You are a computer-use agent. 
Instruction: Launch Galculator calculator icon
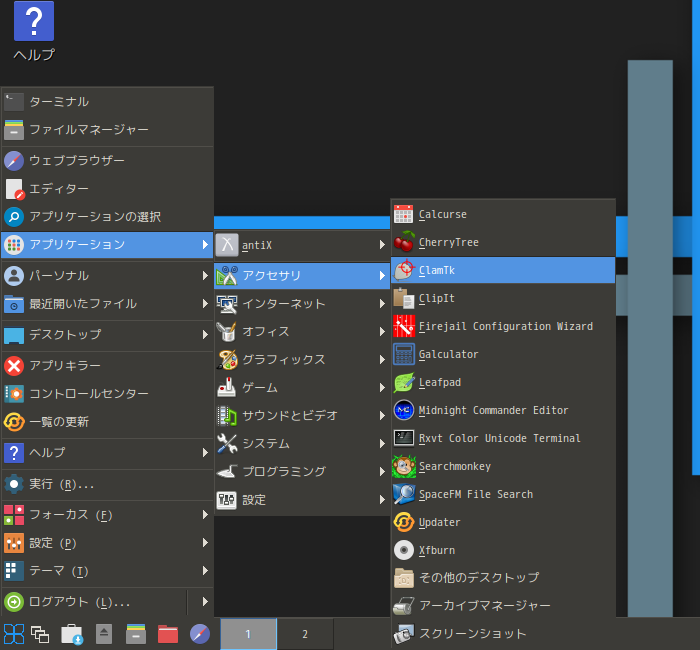404,354
